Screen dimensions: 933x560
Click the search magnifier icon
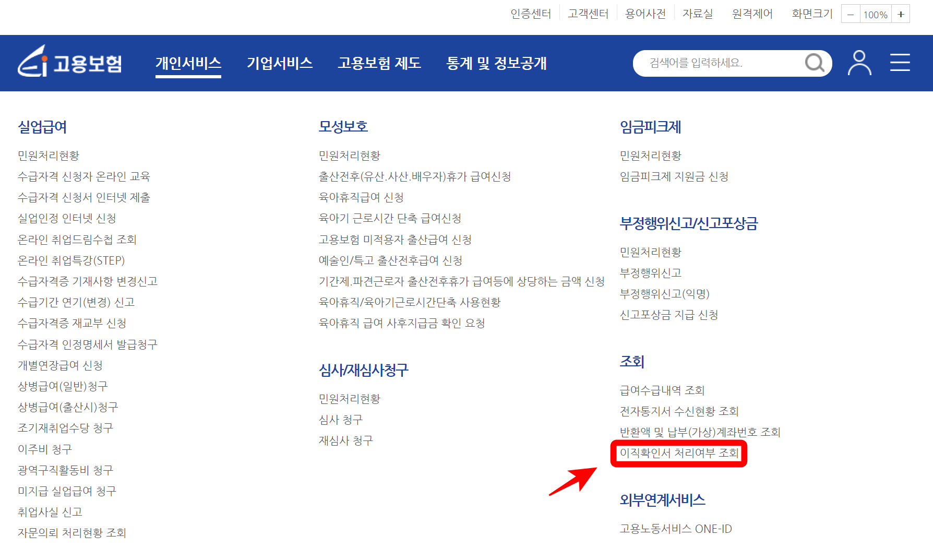click(x=815, y=63)
